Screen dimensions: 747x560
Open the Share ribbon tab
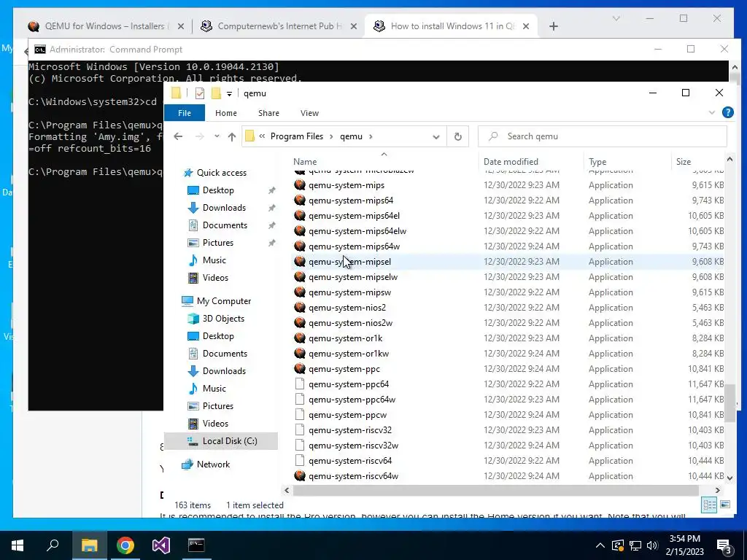point(268,113)
